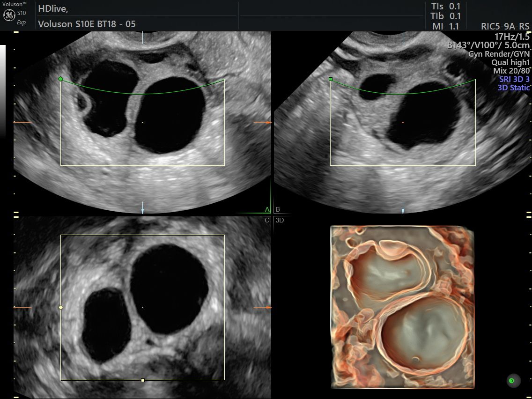Click the Mix 20/80 setting text
Image resolution: width=532 pixels, height=399 pixels.
click(x=511, y=71)
